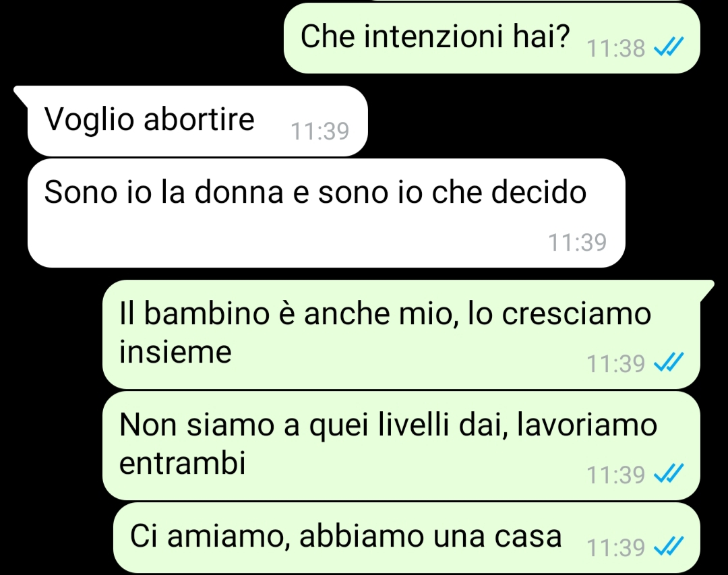Tap the word 'entrambi' in the green bubble
The height and width of the screenshot is (575, 728).
(x=183, y=462)
